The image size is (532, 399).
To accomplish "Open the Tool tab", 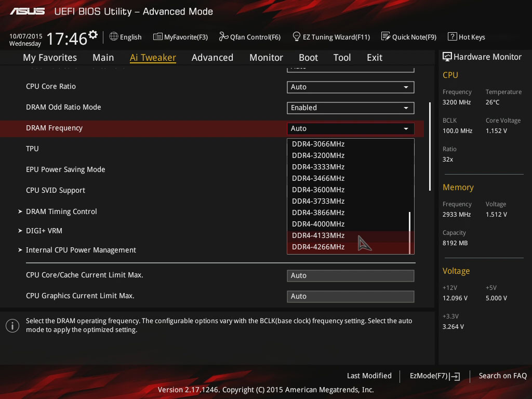I will click(342, 58).
